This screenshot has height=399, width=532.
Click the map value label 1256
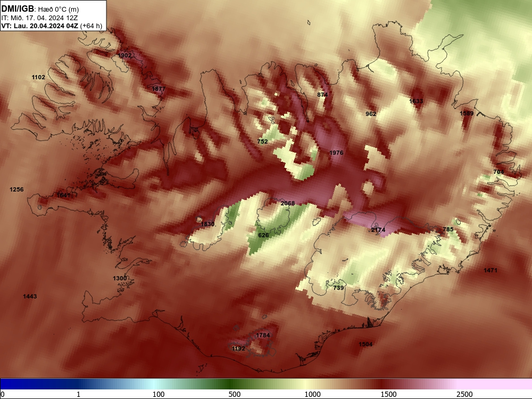(x=16, y=190)
